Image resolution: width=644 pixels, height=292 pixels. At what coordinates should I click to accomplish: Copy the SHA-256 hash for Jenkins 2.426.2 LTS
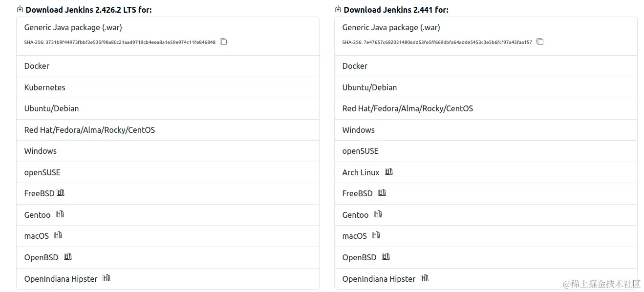pos(223,42)
